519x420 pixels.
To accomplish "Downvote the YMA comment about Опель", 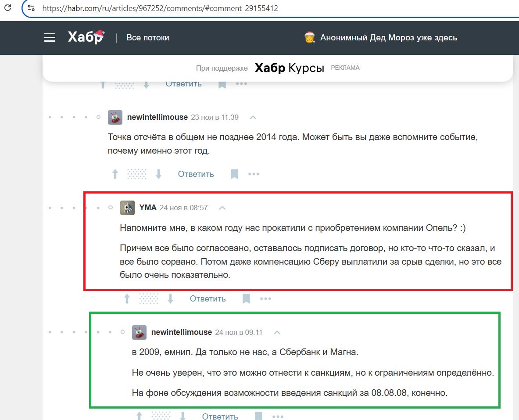I will pos(171,299).
